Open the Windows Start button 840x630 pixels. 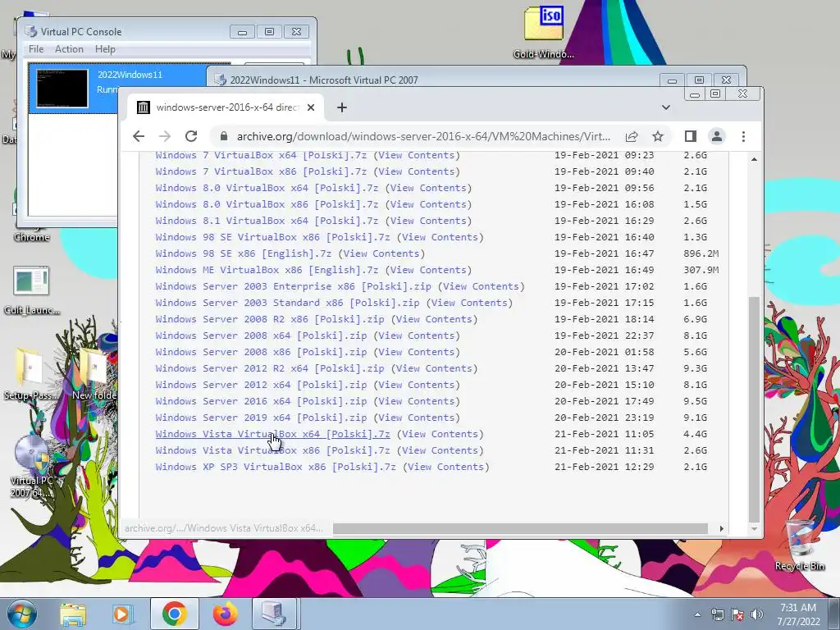[22, 614]
